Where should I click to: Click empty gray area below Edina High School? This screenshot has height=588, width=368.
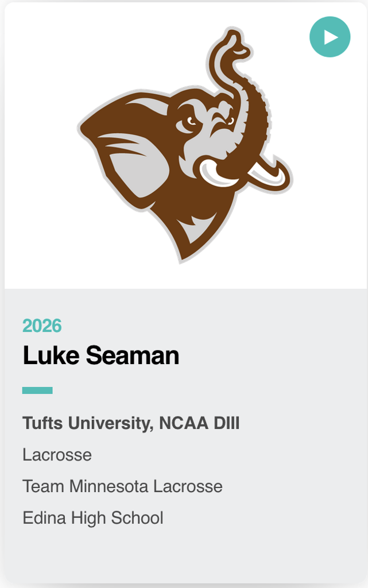click(184, 554)
